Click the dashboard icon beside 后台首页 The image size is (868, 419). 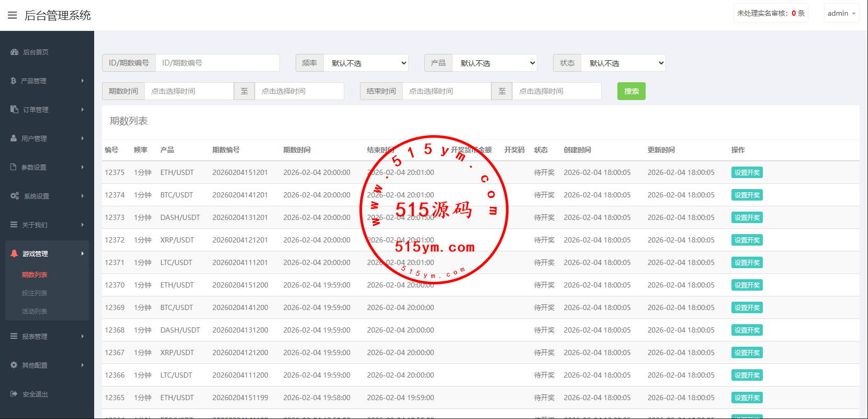point(14,52)
